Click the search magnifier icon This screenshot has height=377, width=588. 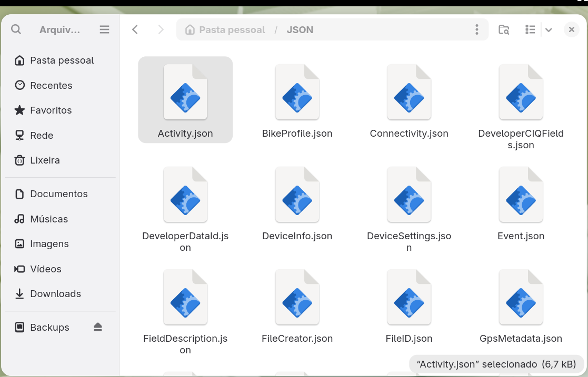coord(16,29)
